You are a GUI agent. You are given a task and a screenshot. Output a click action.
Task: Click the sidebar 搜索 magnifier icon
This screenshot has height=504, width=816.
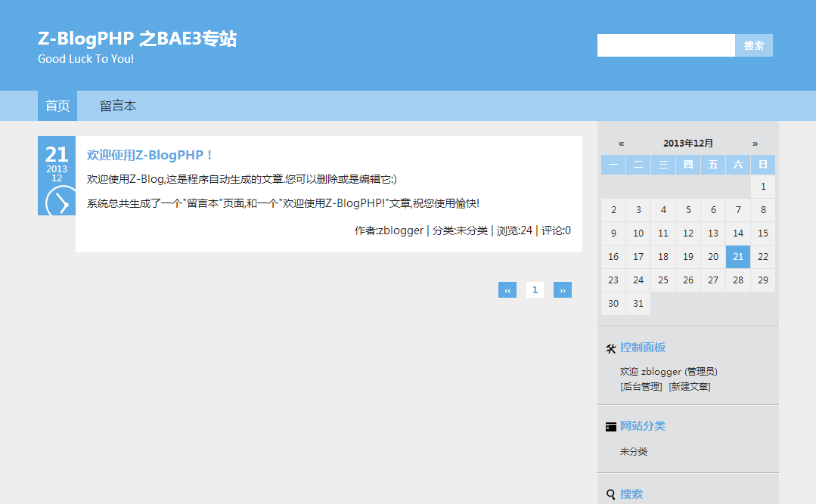[610, 493]
